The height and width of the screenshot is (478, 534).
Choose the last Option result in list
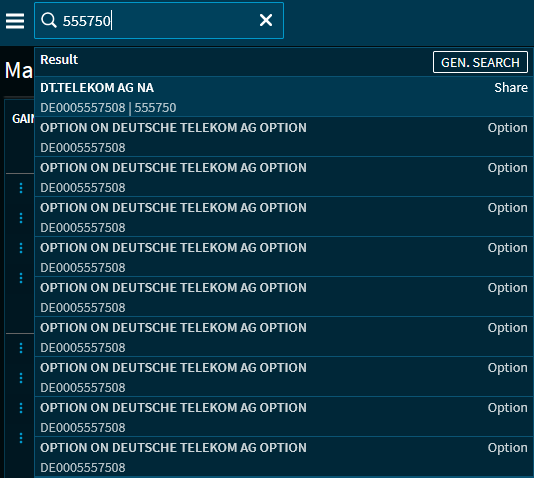pyautogui.click(x=284, y=457)
